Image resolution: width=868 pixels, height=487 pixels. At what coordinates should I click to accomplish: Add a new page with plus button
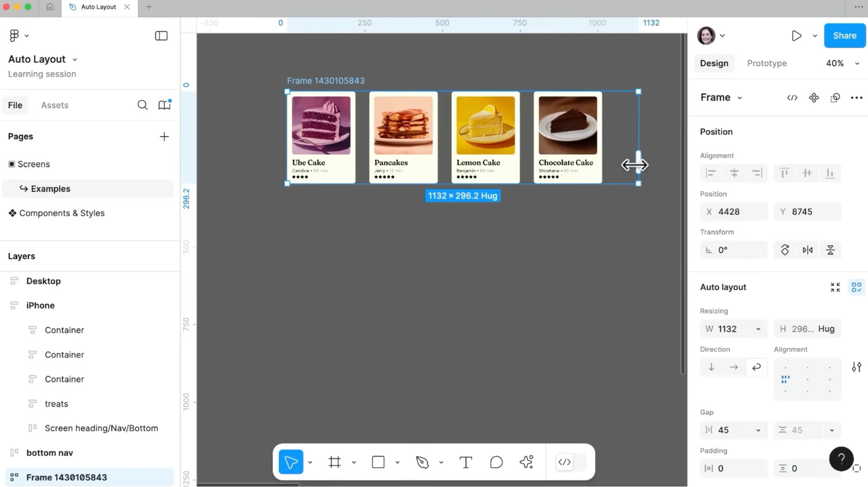tap(164, 137)
